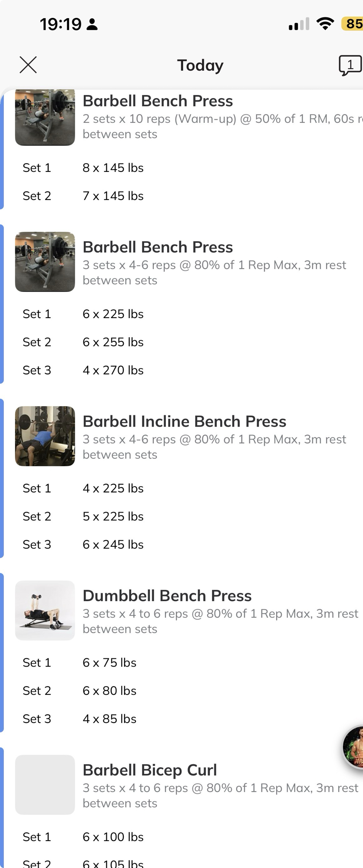The image size is (363, 868).
Task: Close the Today workout screen
Action: [x=28, y=65]
